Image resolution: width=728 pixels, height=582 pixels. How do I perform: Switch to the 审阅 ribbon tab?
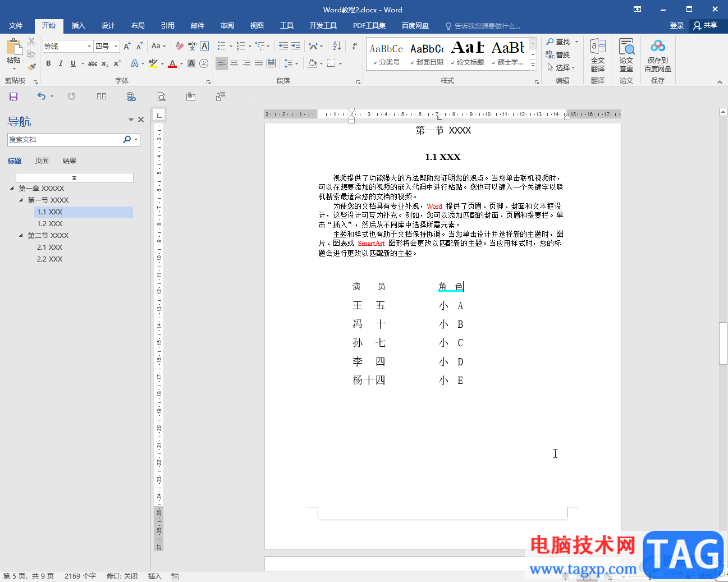click(x=227, y=26)
